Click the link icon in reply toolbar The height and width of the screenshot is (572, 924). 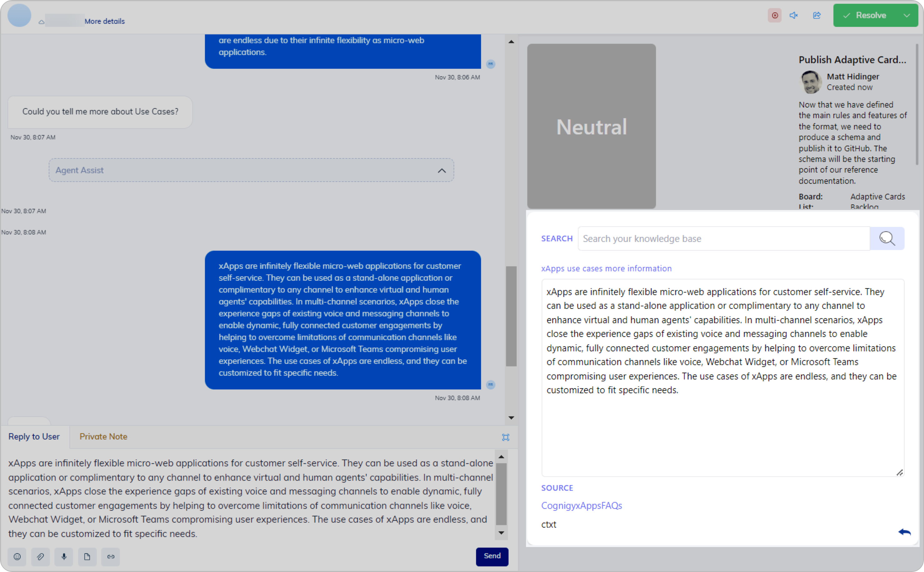click(111, 556)
